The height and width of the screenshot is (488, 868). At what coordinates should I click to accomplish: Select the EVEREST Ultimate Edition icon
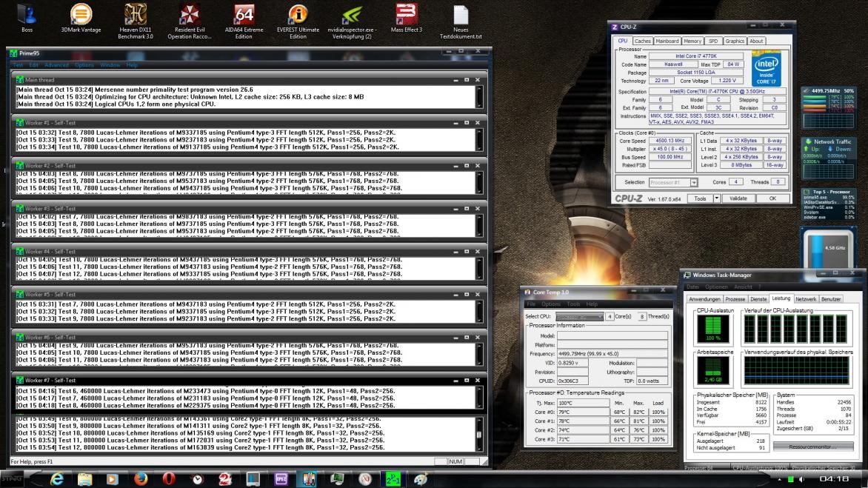[298, 21]
